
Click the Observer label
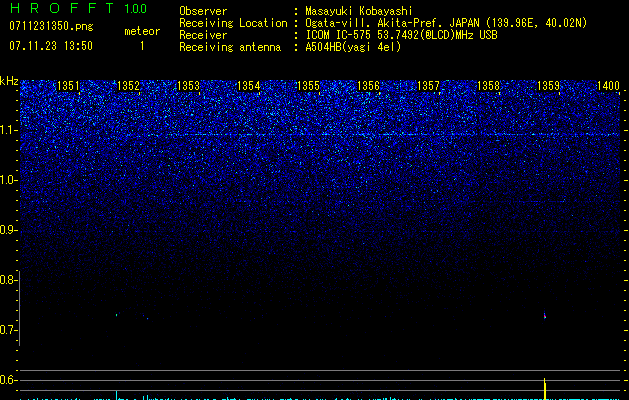pyautogui.click(x=203, y=11)
